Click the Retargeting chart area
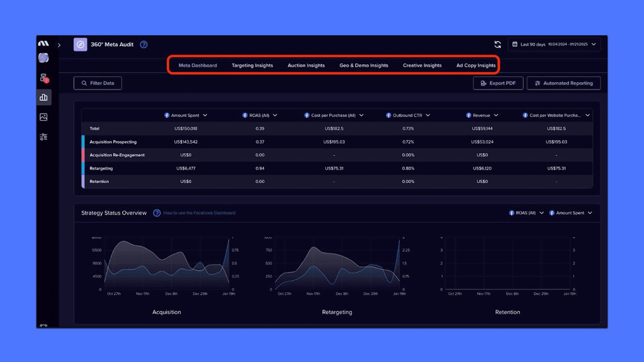644x362 pixels. pyautogui.click(x=337, y=264)
